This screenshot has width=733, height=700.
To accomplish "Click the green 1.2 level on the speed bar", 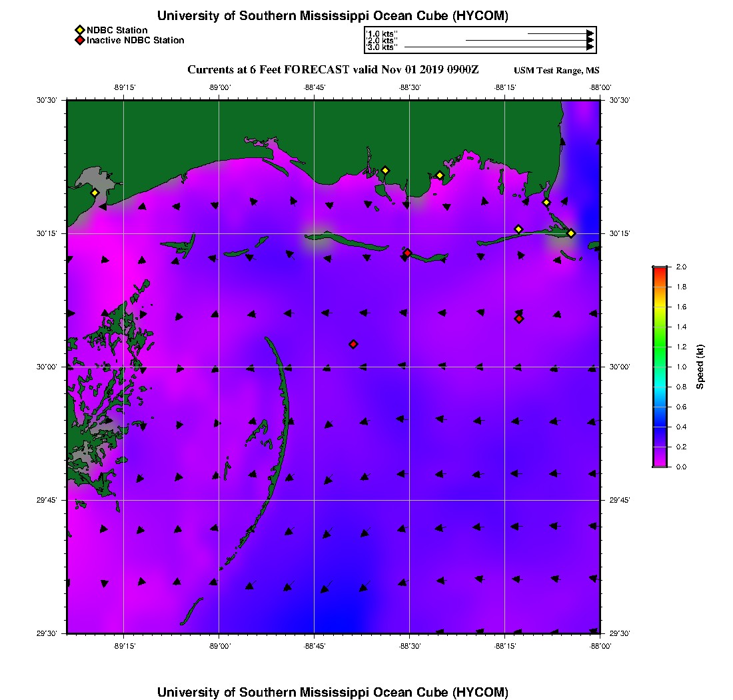I will (660, 347).
